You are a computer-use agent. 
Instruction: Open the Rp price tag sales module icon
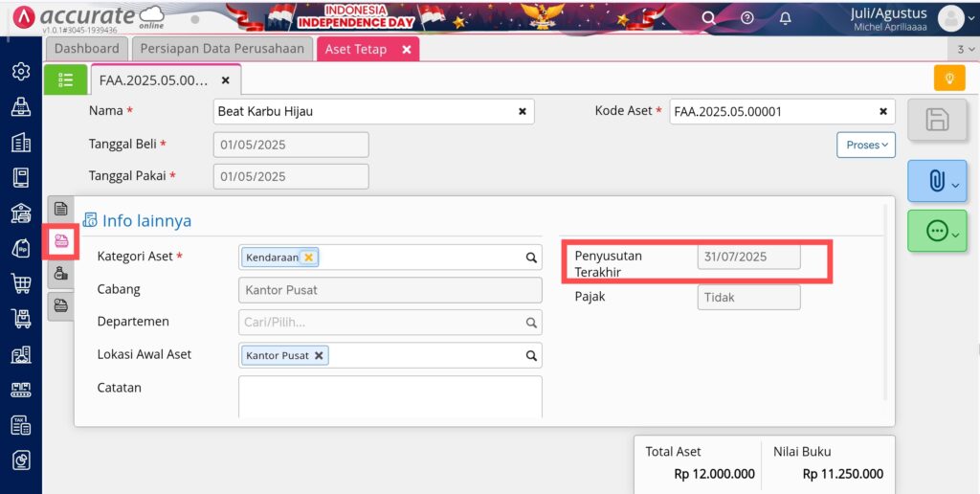click(x=21, y=249)
